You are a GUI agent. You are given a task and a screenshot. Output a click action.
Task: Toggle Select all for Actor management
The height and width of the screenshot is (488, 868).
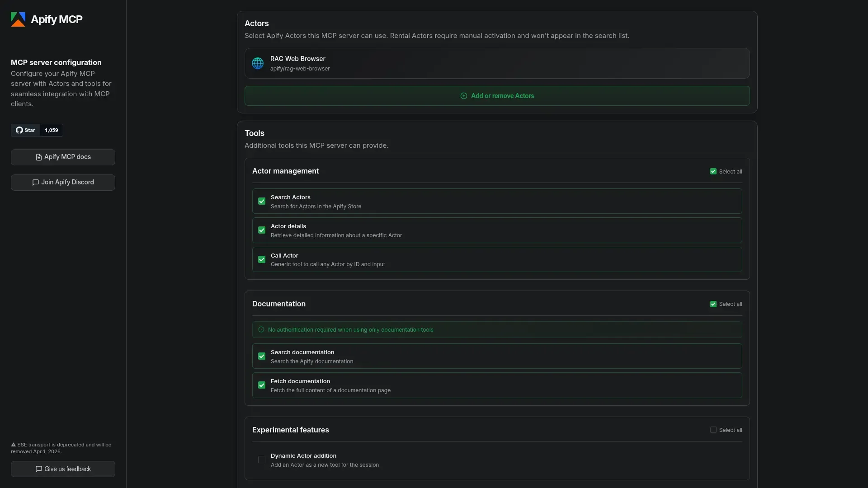pos(713,172)
